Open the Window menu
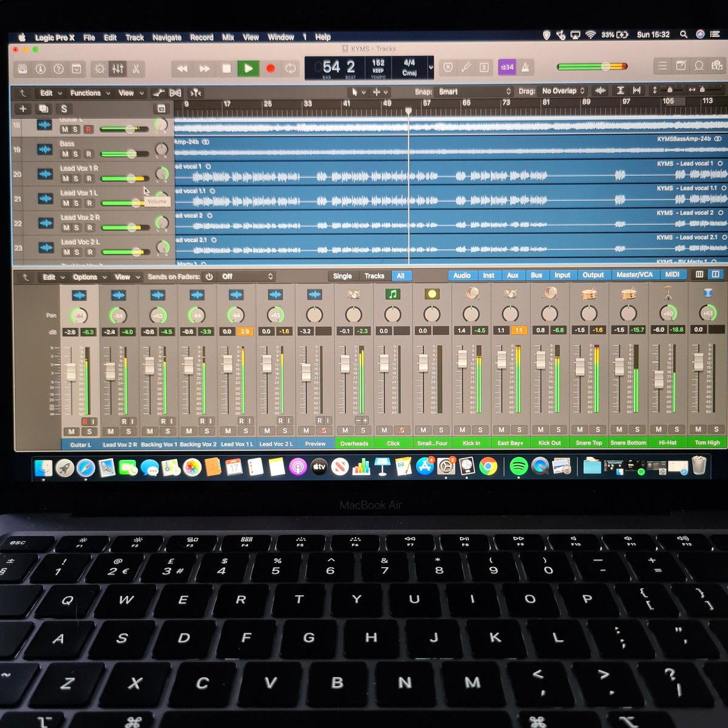The image size is (728, 728). tap(281, 38)
